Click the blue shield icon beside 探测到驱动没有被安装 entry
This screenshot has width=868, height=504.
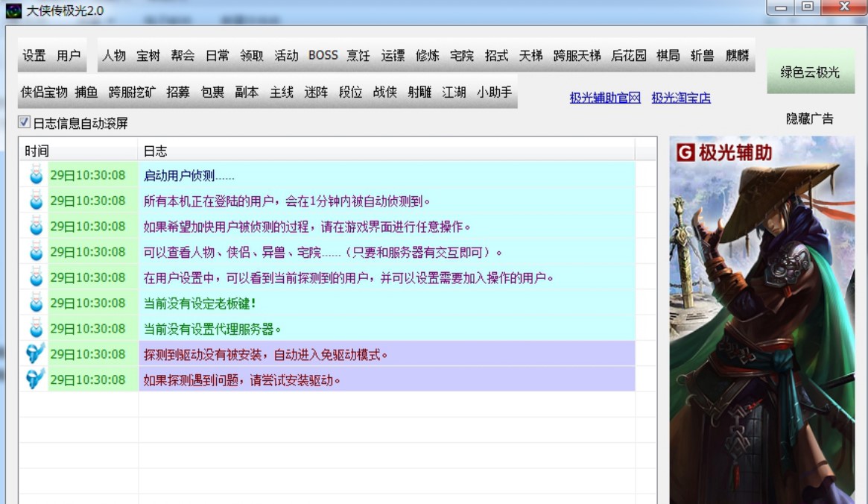click(35, 354)
